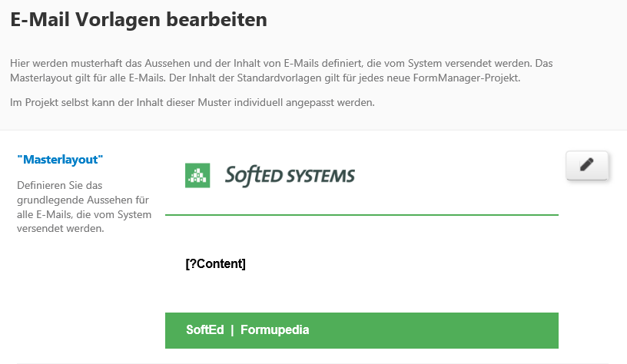Click the text "versendet werden." under Masterlayout

point(61,229)
